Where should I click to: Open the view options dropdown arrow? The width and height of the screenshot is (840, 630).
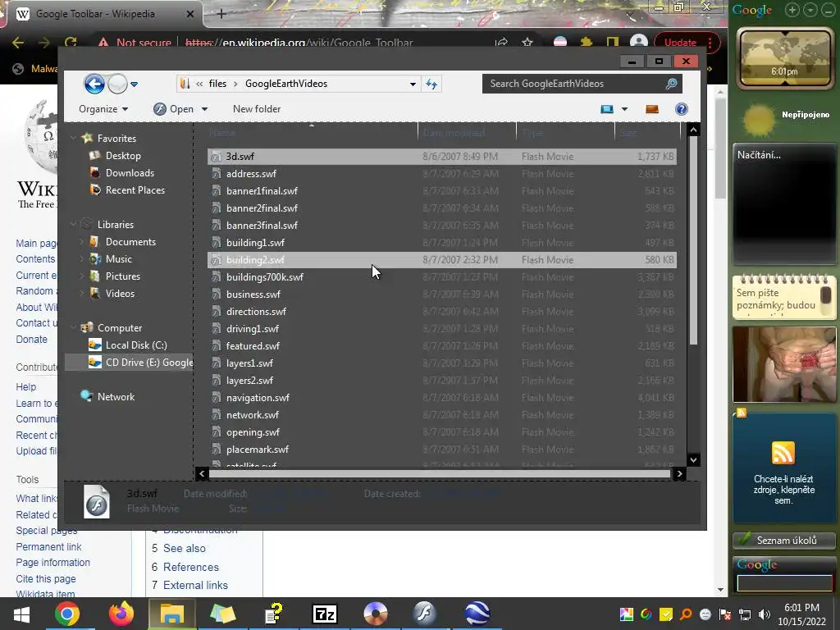[x=624, y=109]
